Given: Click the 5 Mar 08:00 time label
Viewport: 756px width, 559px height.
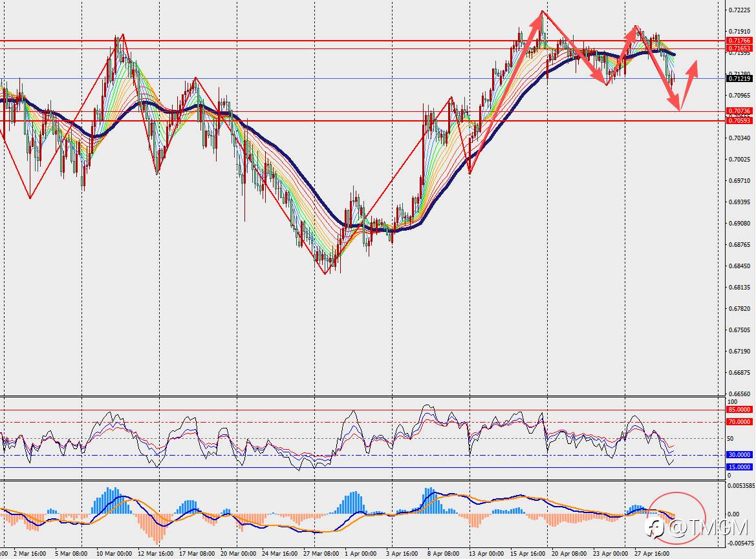Looking at the screenshot, I should pos(71,554).
